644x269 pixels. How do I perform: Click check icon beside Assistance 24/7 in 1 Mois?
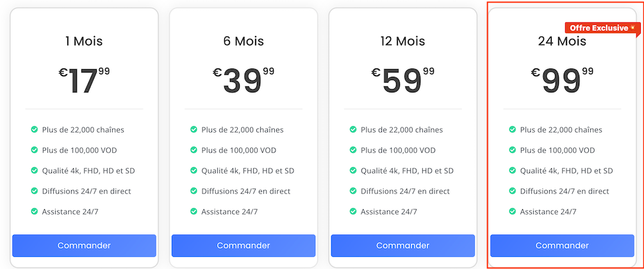(x=35, y=211)
